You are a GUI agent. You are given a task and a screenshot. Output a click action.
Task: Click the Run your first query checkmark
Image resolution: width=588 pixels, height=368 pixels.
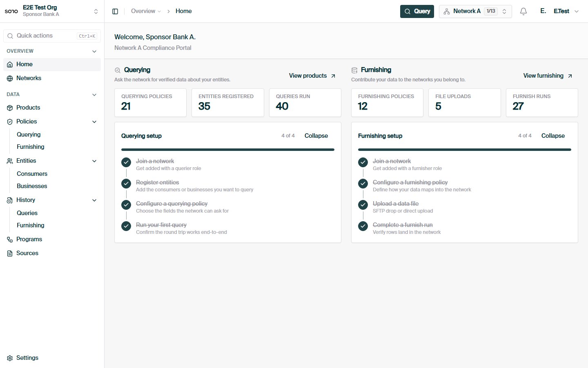(x=126, y=226)
